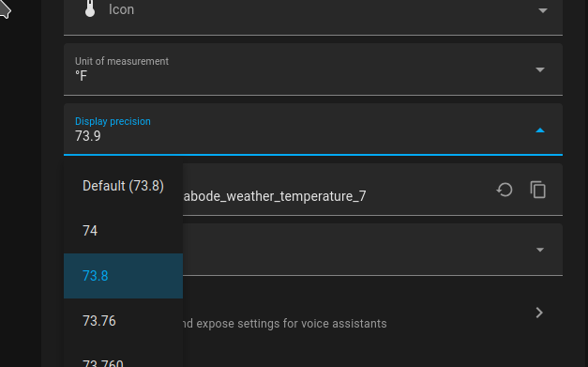Choose 73.76 precision option

tap(124, 321)
